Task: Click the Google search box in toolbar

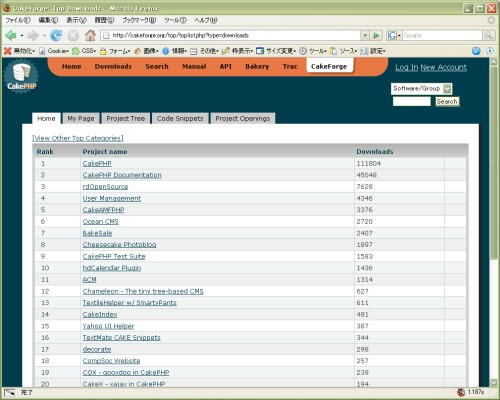Action: coord(443,35)
